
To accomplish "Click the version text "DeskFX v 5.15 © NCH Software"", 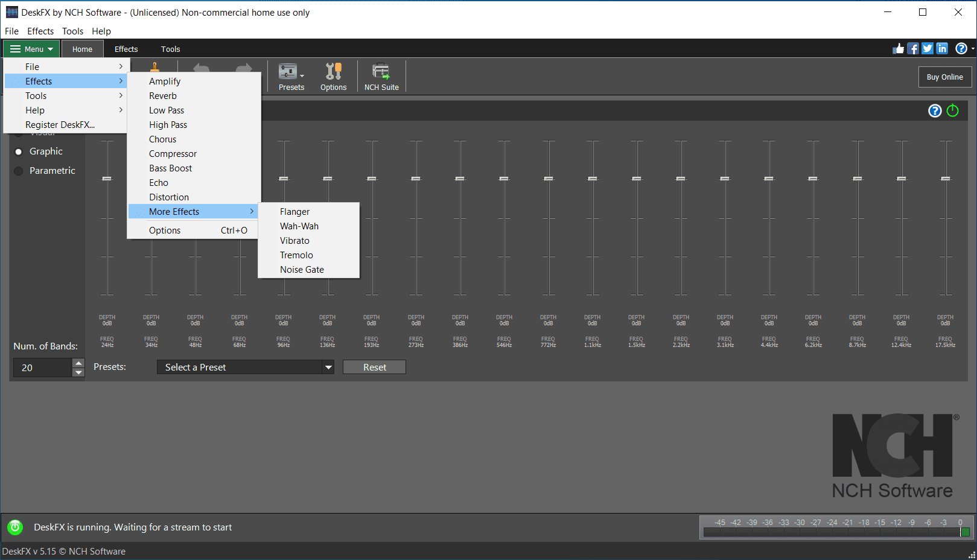I will pos(64,552).
